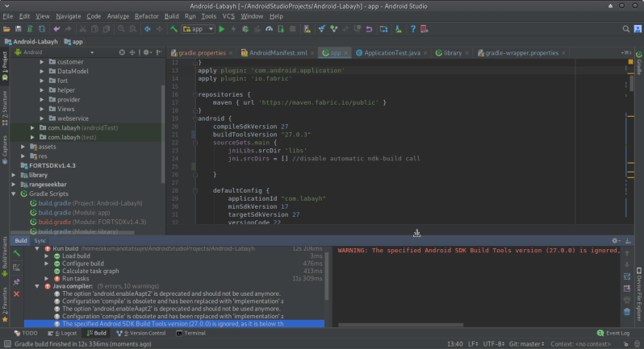This screenshot has width=644, height=349.
Task: Expand the webservice folder
Action: click(42, 118)
